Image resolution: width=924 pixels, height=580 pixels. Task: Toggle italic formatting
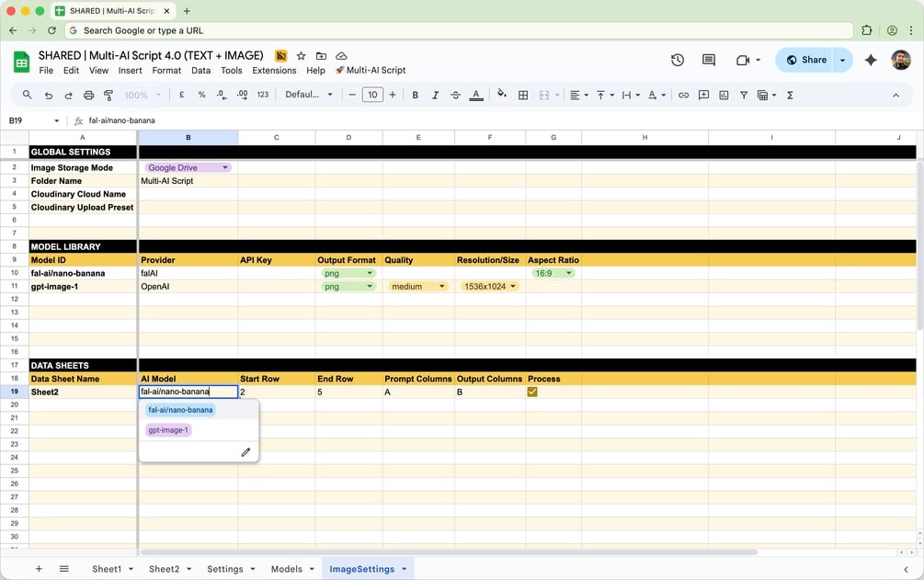(x=435, y=95)
